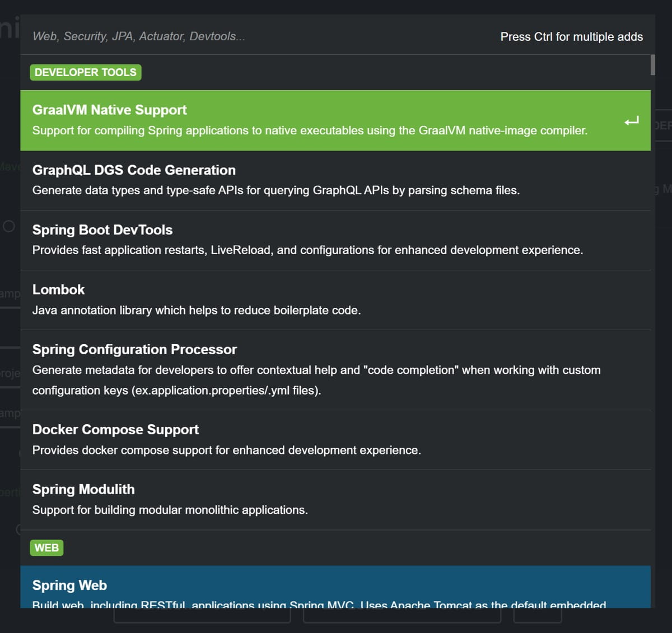The height and width of the screenshot is (633, 672).
Task: Click the enter arrow icon on GraalVM row
Action: click(x=631, y=121)
